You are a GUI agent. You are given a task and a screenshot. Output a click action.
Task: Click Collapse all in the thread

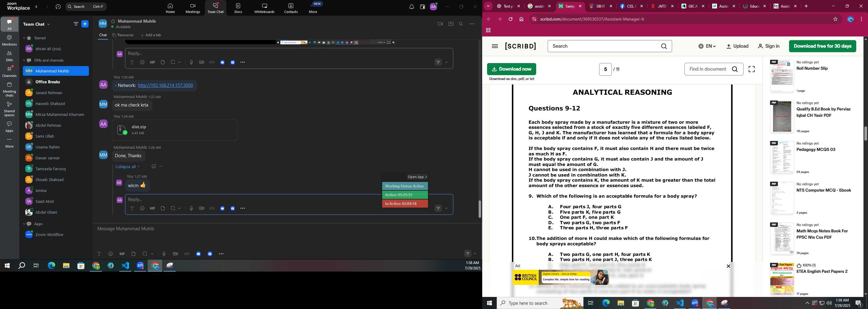coord(127,167)
